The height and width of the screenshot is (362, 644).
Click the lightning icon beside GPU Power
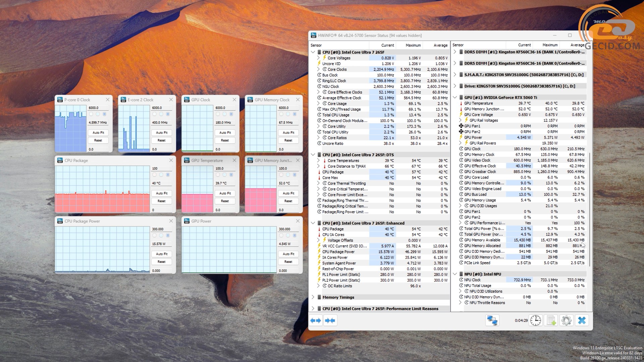coord(461,137)
